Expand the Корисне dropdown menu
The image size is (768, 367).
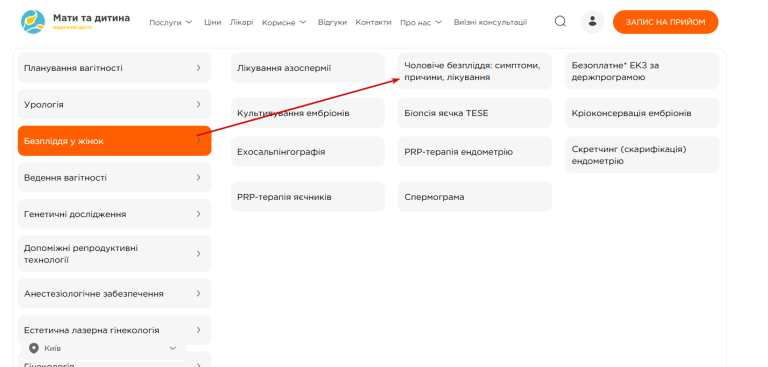click(284, 23)
